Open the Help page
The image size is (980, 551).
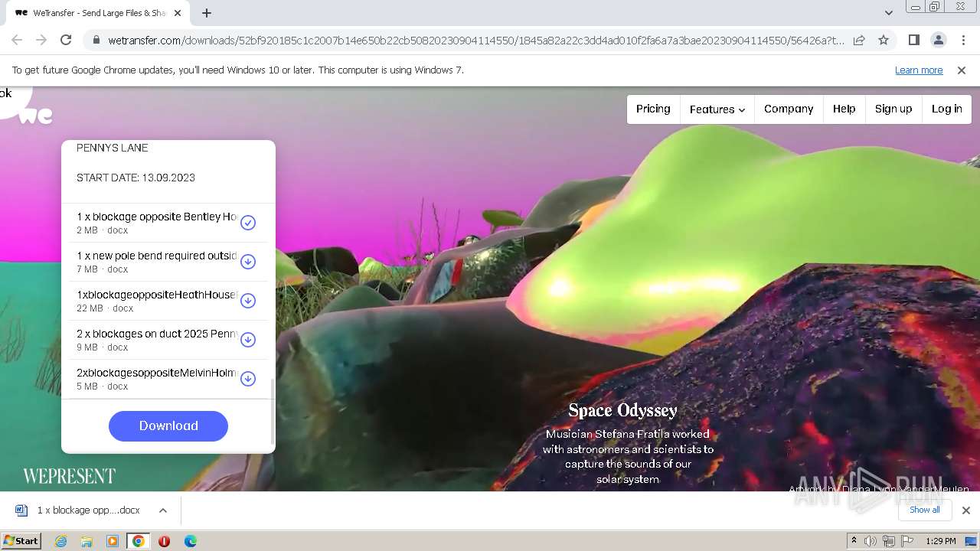[844, 109]
